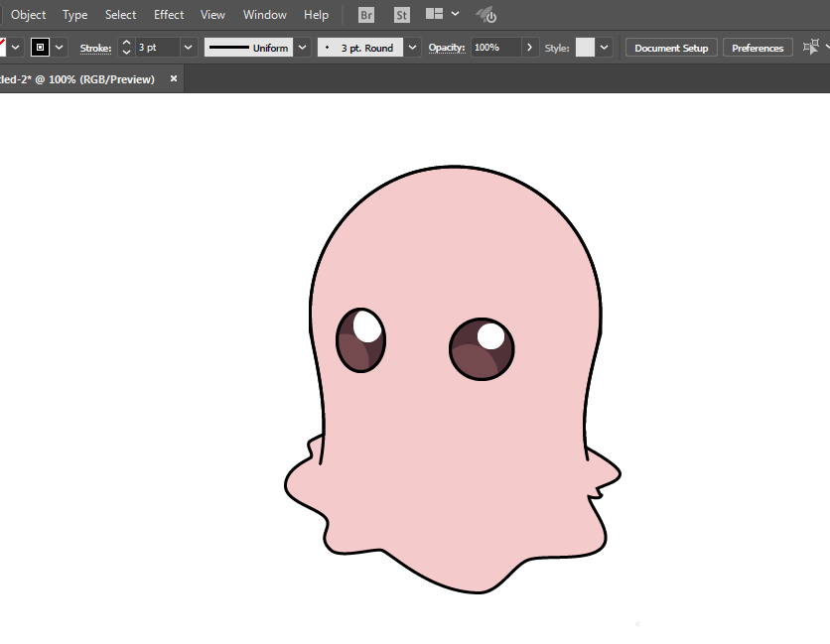Click the selection align icon beside Preferences
830x644 pixels.
tap(811, 48)
